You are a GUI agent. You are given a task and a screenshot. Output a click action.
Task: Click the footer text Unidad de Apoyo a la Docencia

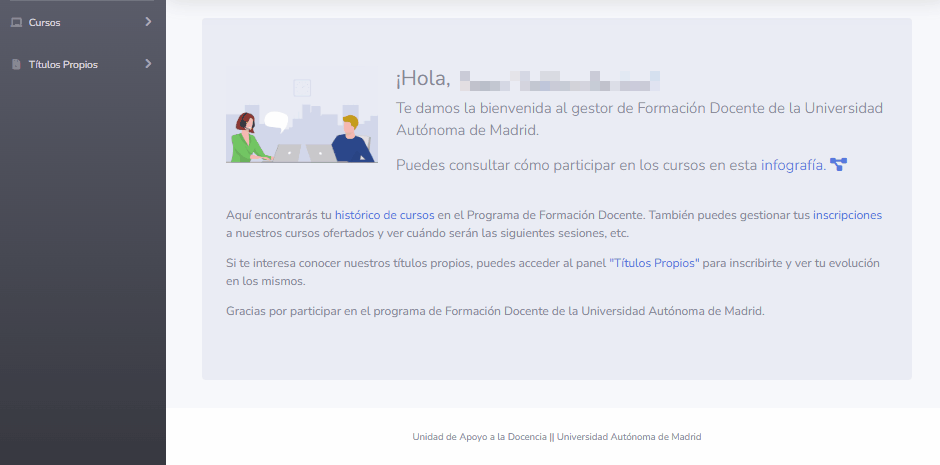coord(479,437)
